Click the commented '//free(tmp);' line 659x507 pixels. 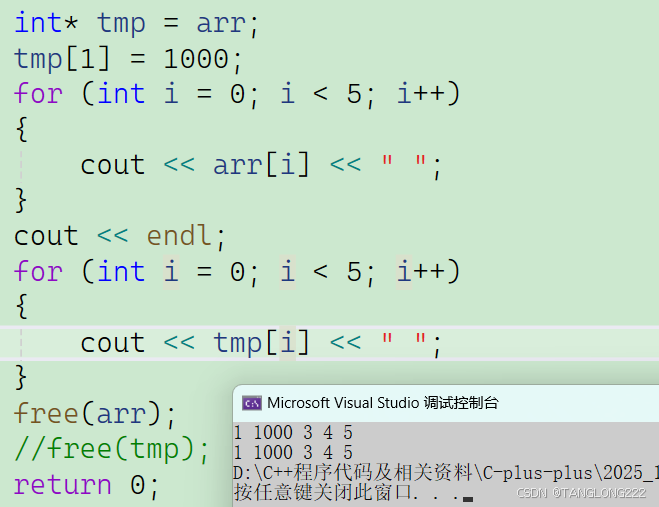pos(112,449)
